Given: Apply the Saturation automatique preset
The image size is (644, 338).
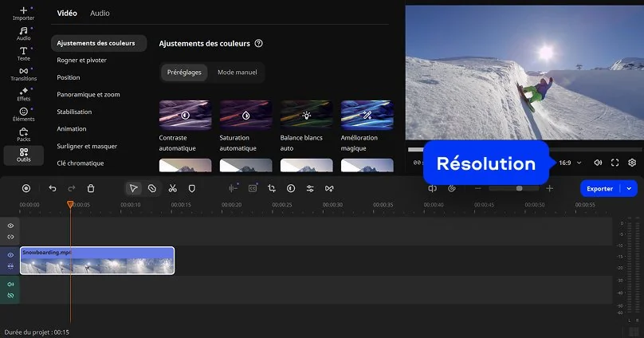Looking at the screenshot, I should [x=245, y=115].
